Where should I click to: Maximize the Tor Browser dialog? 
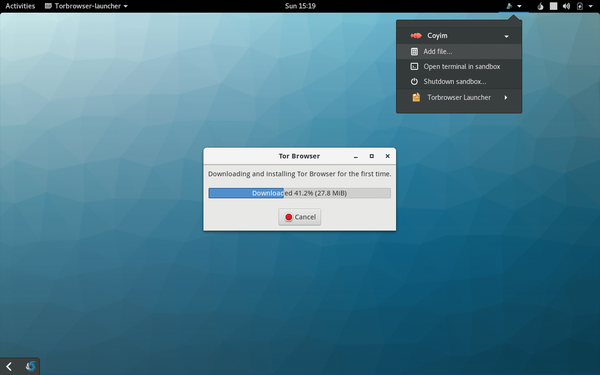click(372, 156)
